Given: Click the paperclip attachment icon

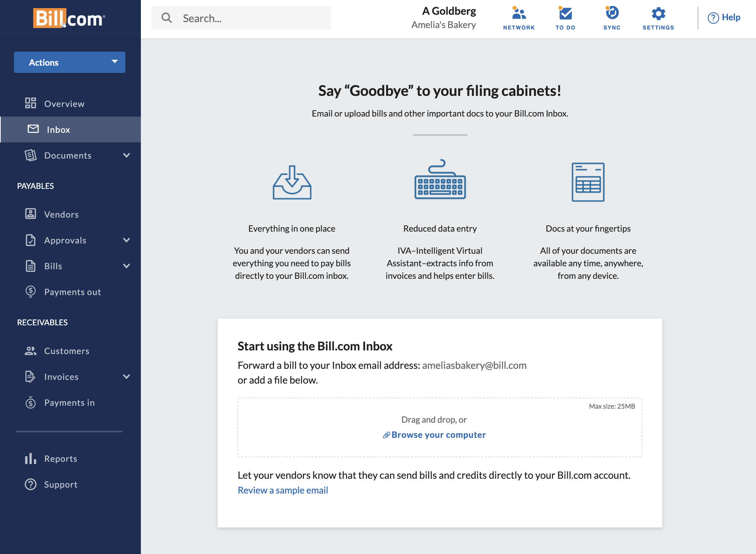Looking at the screenshot, I should point(386,435).
